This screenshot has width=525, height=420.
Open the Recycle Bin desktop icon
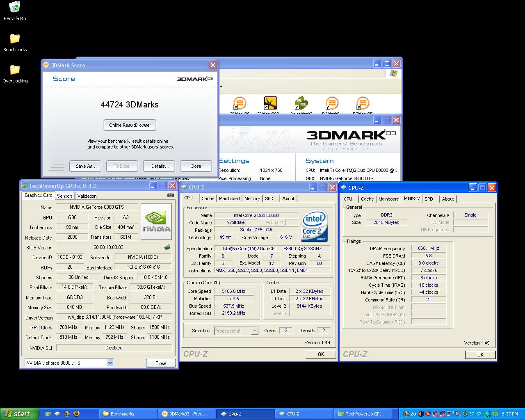tap(15, 7)
